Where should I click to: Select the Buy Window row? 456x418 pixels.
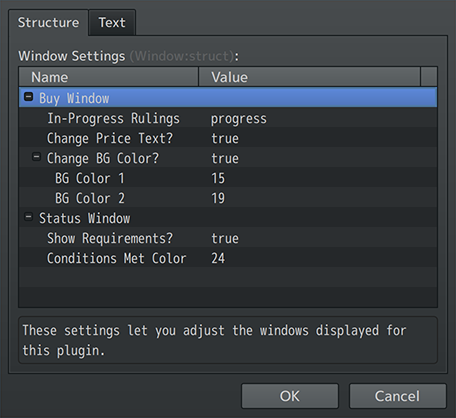pyautogui.click(x=228, y=97)
